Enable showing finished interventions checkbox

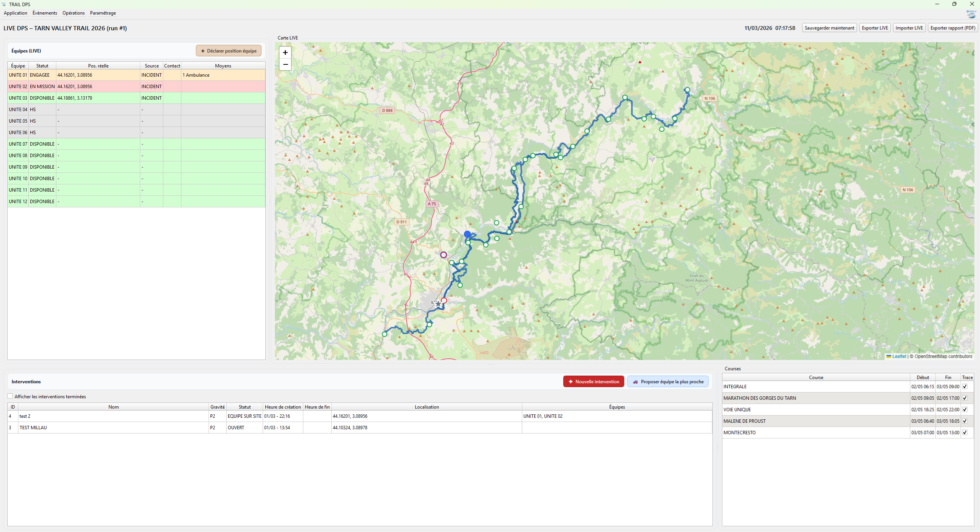click(10, 396)
